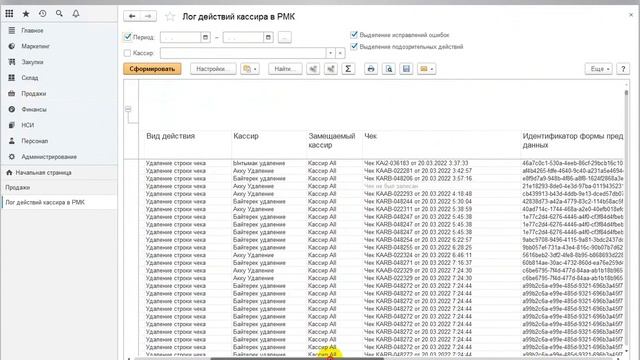
Task: Open calendar for period end date
Action: tap(268, 37)
